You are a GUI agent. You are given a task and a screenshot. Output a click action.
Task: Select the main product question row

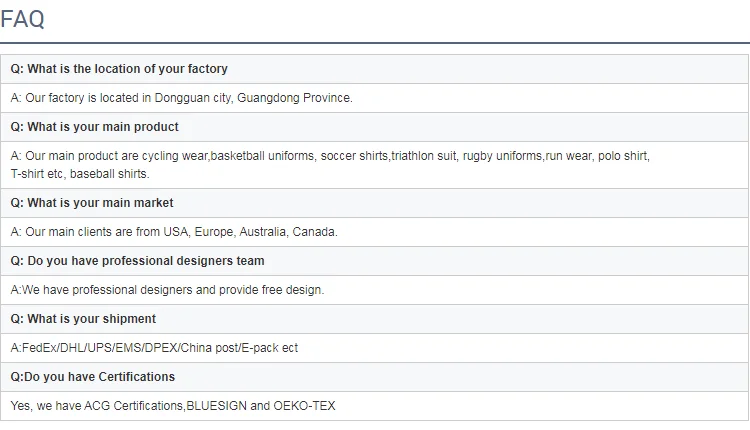pyautogui.click(x=375, y=127)
